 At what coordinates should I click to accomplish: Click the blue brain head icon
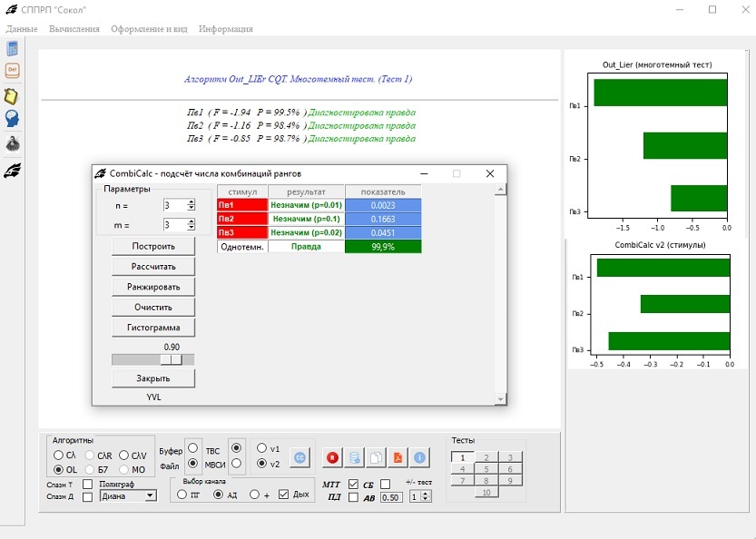tap(14, 119)
